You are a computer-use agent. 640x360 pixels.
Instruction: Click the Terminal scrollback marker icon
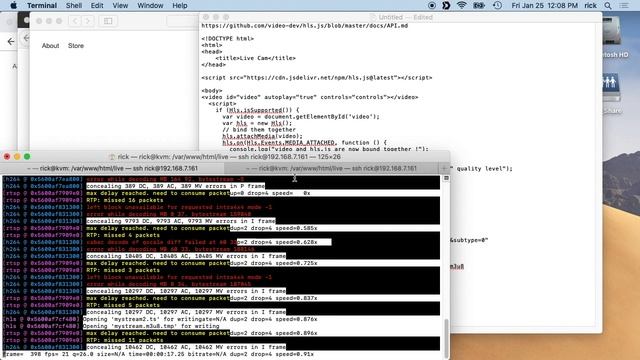[x=446, y=178]
